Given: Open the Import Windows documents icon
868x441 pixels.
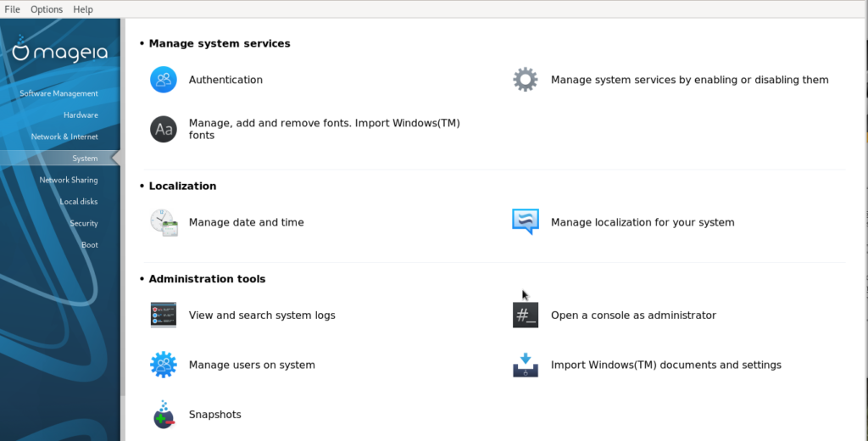Looking at the screenshot, I should pyautogui.click(x=526, y=366).
